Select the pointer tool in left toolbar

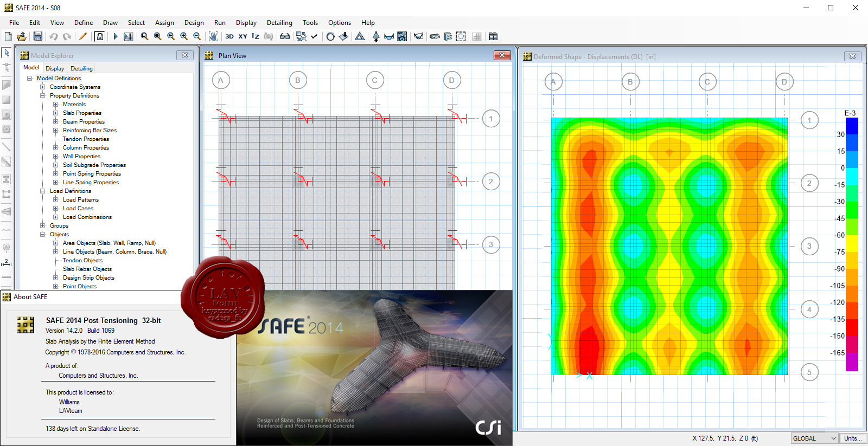click(7, 53)
